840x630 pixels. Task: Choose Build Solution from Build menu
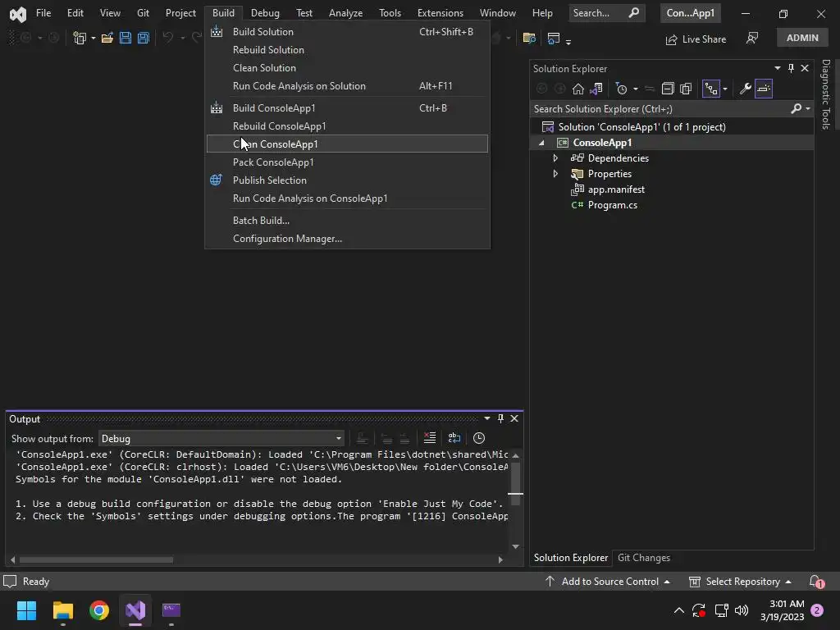347,32
